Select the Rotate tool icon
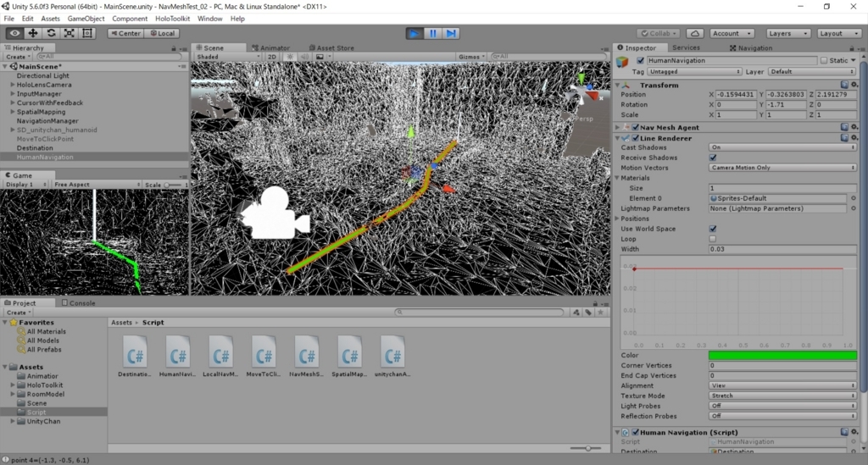Viewport: 868px width, 465px height. (51, 33)
